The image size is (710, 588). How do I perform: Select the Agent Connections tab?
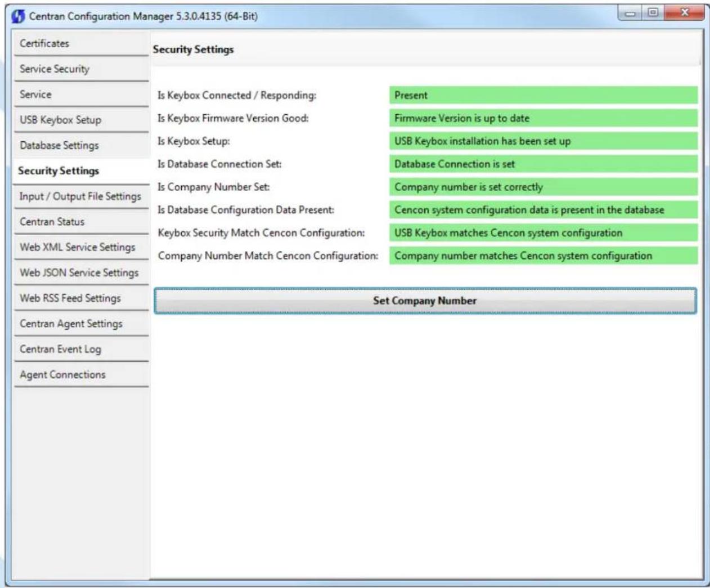click(x=81, y=375)
